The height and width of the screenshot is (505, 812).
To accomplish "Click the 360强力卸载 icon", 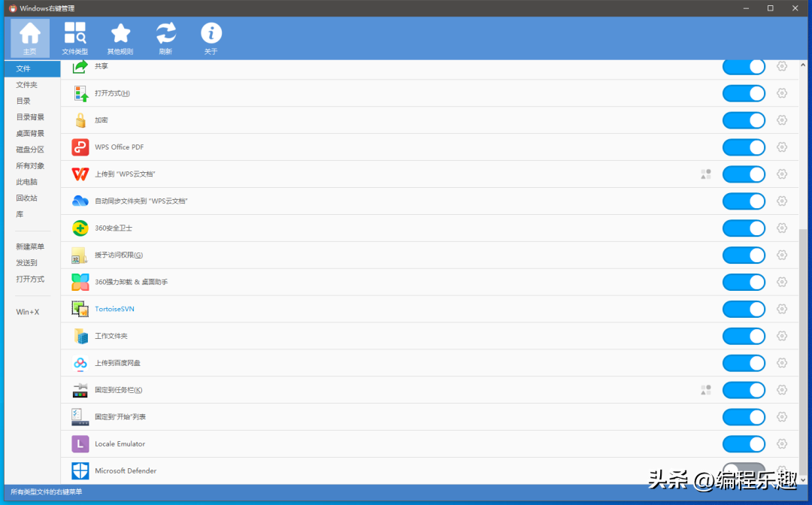I will (x=80, y=282).
